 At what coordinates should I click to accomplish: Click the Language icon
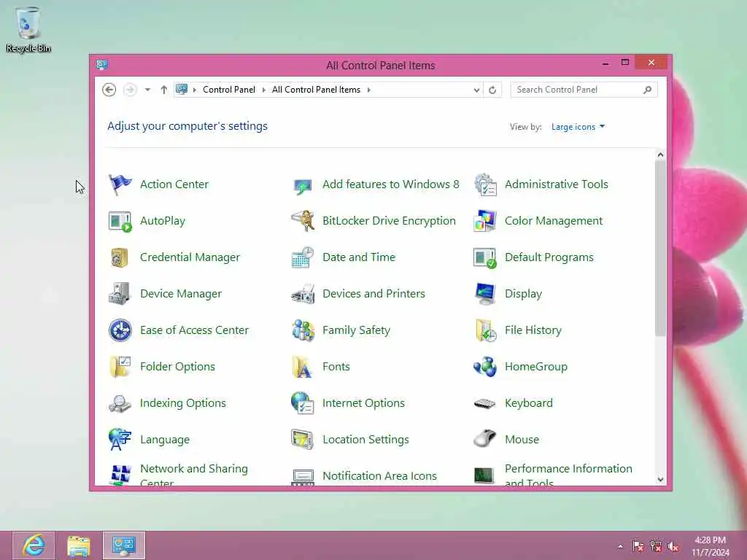[x=120, y=440]
